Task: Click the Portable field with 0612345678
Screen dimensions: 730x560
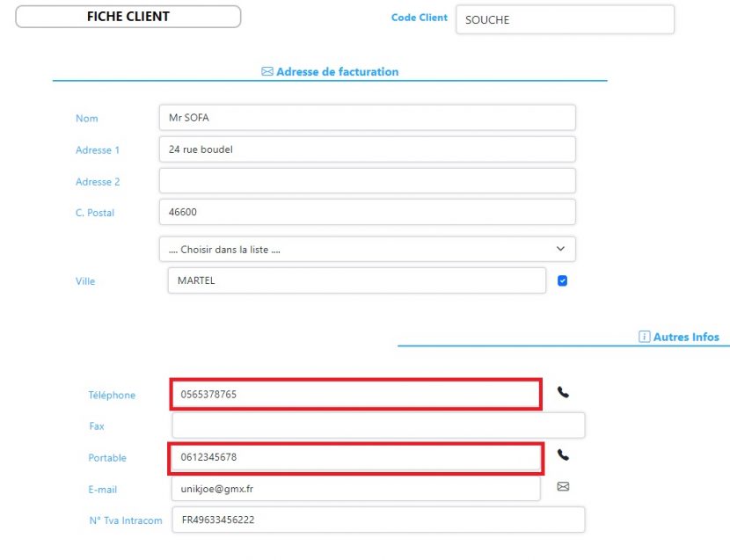Action: point(356,457)
